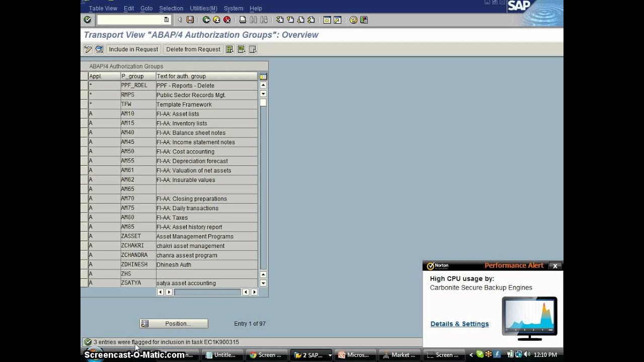Open the Table View menu
This screenshot has width=644, height=362.
[103, 9]
